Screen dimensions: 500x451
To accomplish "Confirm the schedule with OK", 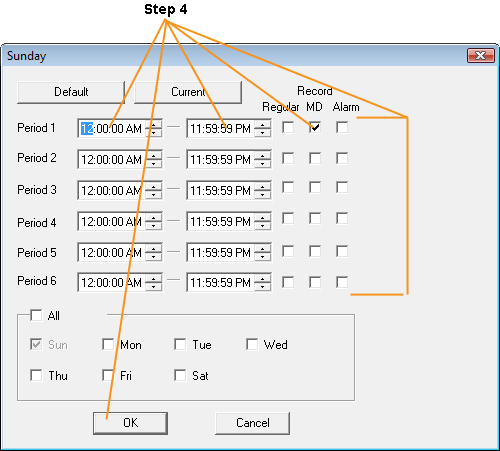I will click(130, 423).
